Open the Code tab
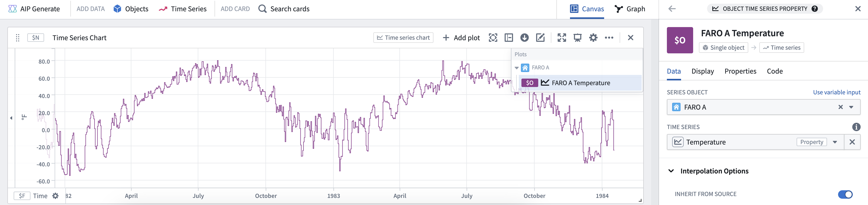868x205 pixels. point(775,71)
